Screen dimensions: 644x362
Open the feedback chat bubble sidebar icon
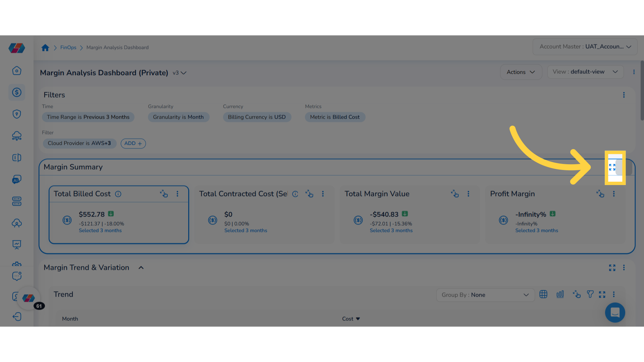[17, 276]
